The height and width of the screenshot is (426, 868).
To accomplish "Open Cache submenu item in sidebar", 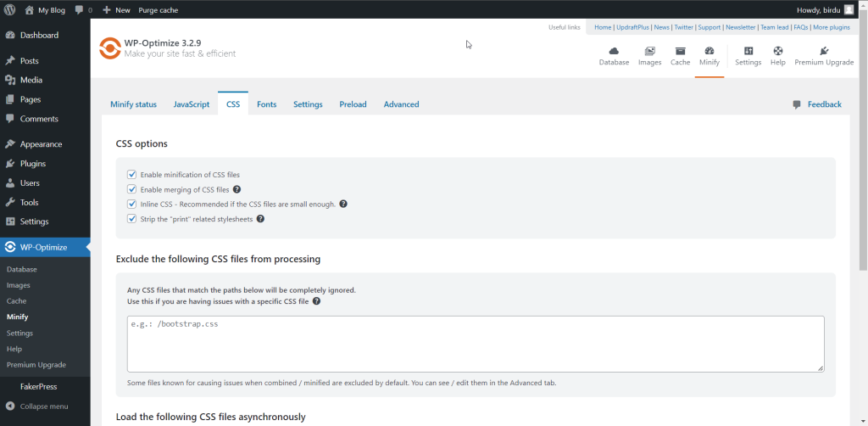I will coord(17,301).
